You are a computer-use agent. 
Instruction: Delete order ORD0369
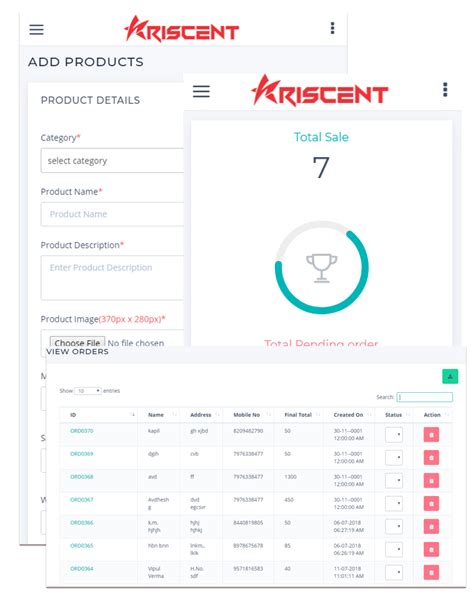coord(431,458)
